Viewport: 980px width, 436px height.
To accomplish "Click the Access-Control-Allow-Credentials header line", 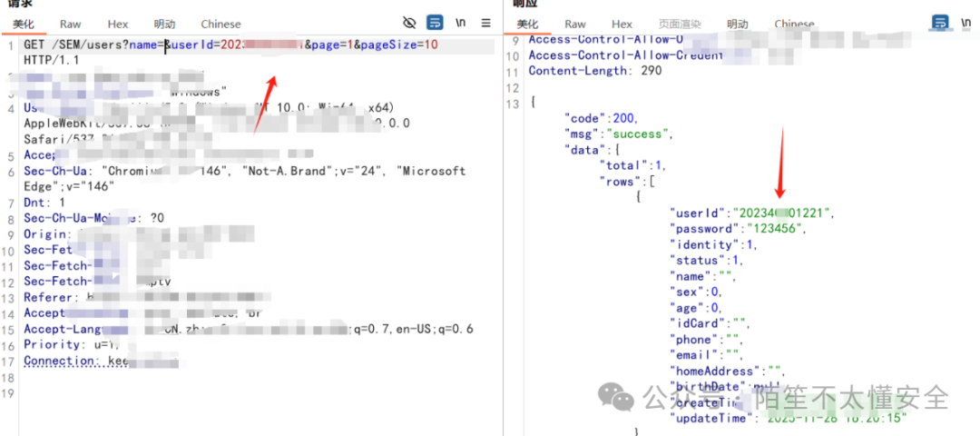I will (x=625, y=55).
